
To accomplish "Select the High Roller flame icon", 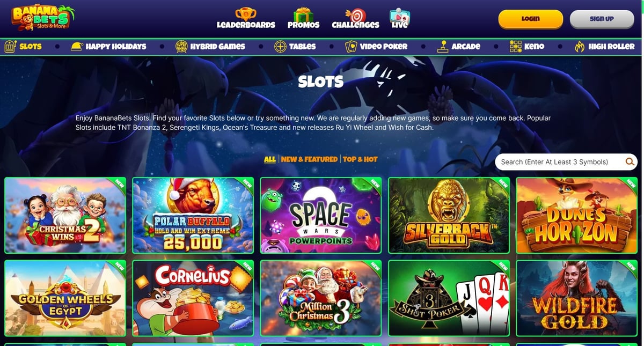I will pyautogui.click(x=580, y=47).
